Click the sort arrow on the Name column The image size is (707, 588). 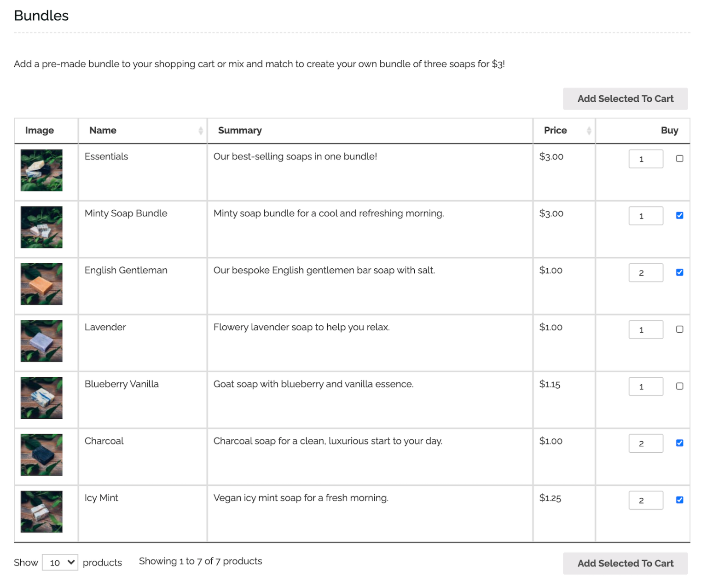coord(201,131)
